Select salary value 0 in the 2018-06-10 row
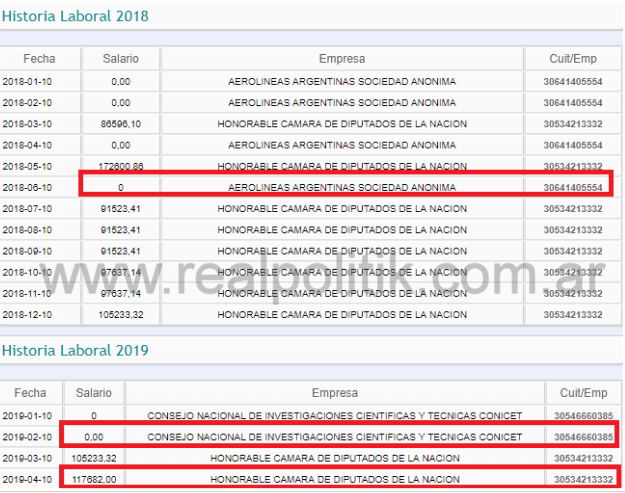 tap(121, 187)
